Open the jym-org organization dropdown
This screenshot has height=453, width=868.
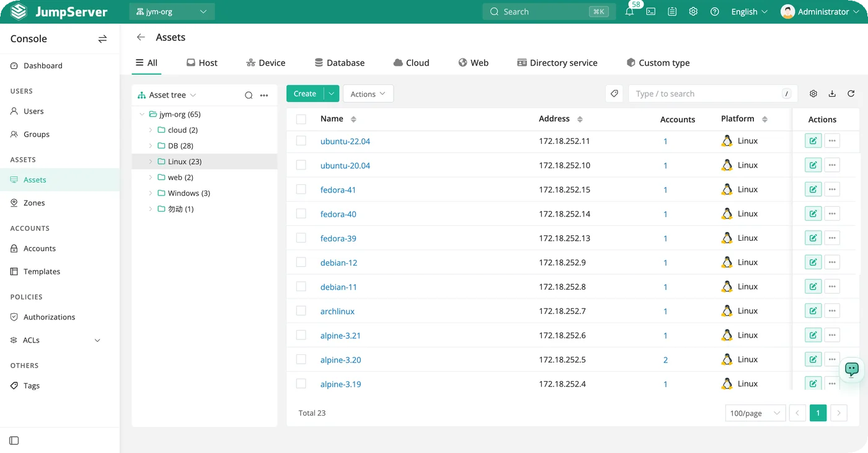[x=172, y=12]
